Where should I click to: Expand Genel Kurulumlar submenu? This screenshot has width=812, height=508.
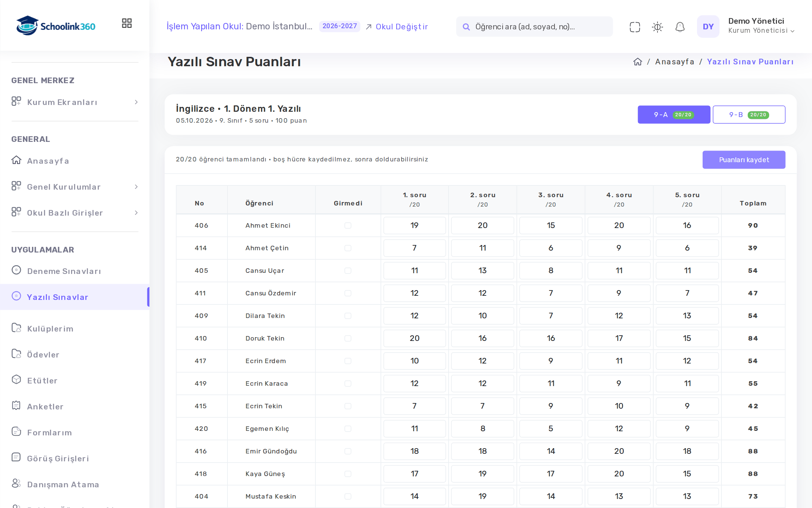click(x=75, y=187)
